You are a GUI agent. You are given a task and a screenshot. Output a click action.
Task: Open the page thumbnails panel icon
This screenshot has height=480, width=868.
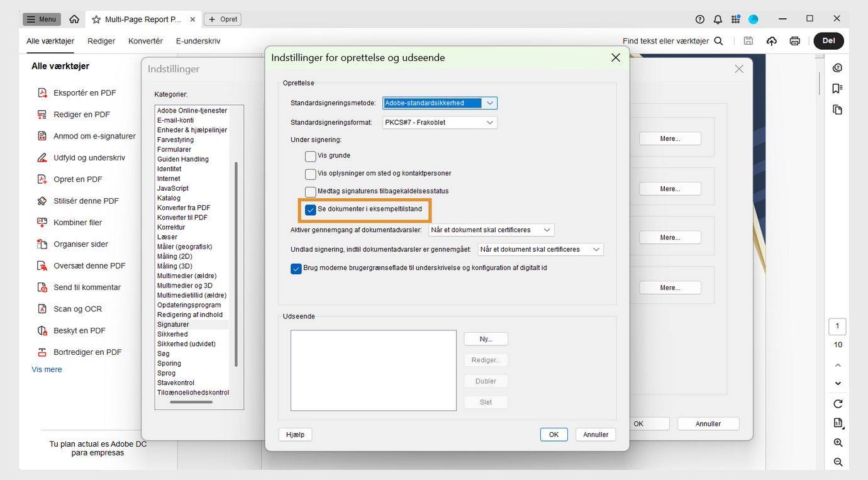click(x=837, y=110)
